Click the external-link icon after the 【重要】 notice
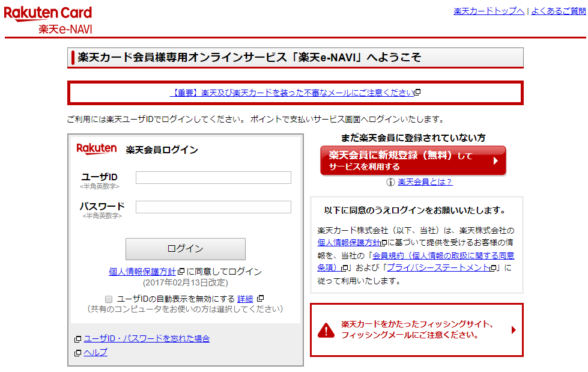This screenshot has width=588, height=372. [417, 92]
